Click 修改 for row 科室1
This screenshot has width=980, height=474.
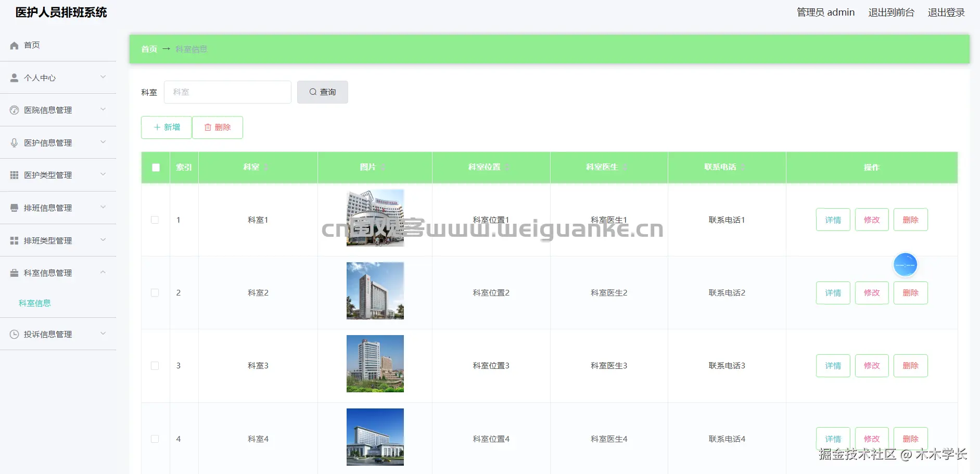pyautogui.click(x=872, y=220)
